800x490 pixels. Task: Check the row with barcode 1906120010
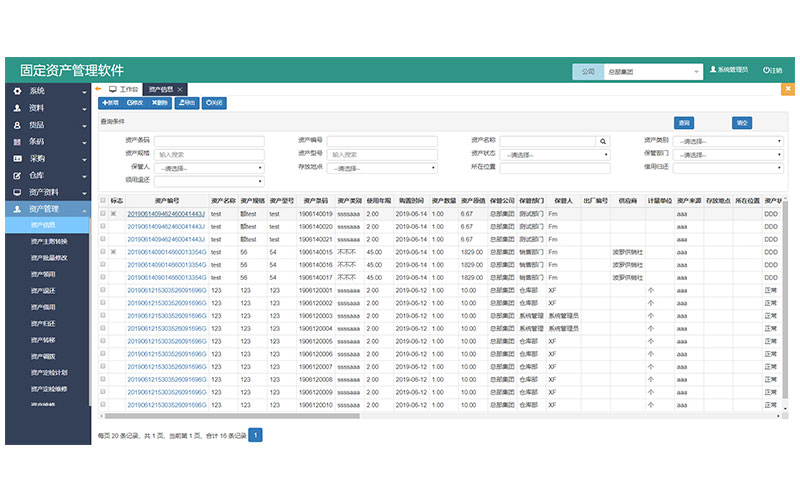click(x=103, y=405)
